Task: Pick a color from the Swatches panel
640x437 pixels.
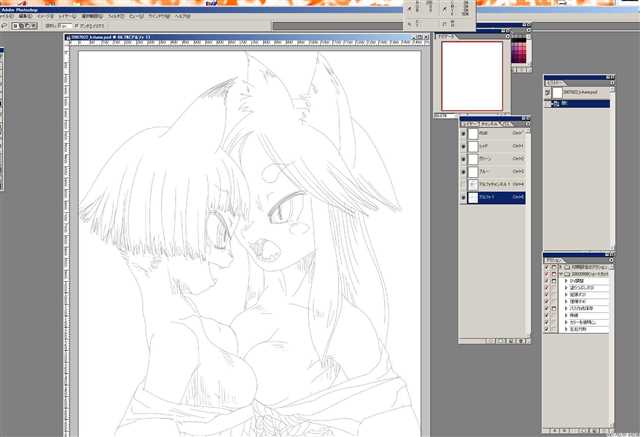Action: 520,52
